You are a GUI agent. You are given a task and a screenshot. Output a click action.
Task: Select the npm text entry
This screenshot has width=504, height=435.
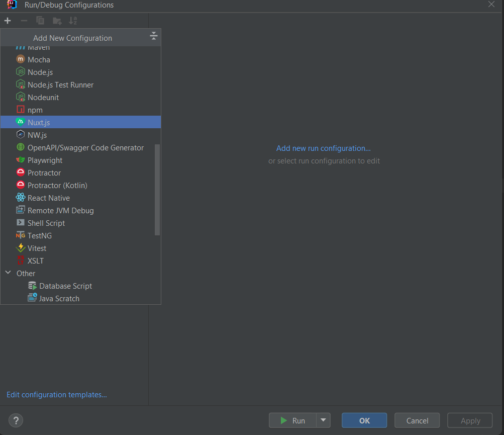point(35,110)
